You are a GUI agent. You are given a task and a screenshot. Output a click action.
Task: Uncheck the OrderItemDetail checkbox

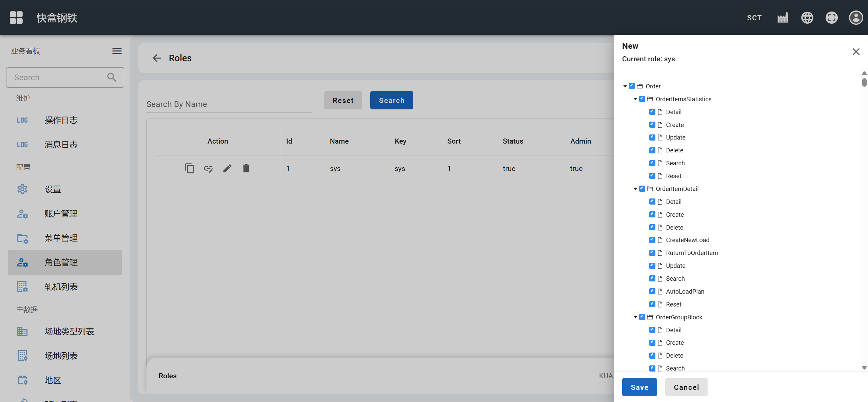642,189
